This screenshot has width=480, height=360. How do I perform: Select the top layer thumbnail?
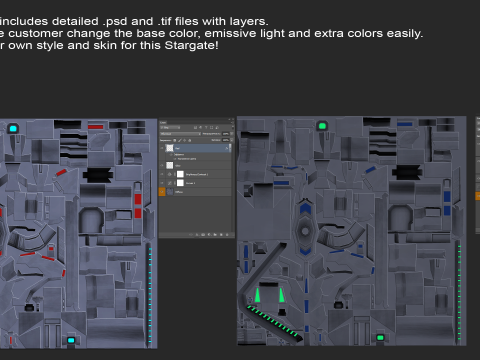(x=170, y=148)
